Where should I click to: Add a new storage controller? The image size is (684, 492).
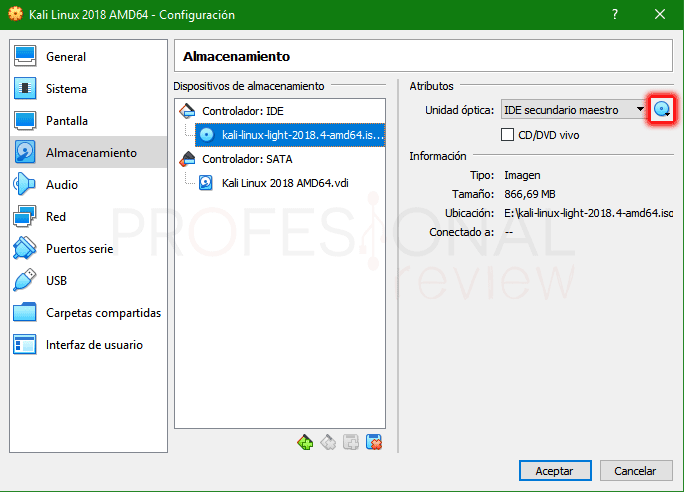(x=305, y=443)
